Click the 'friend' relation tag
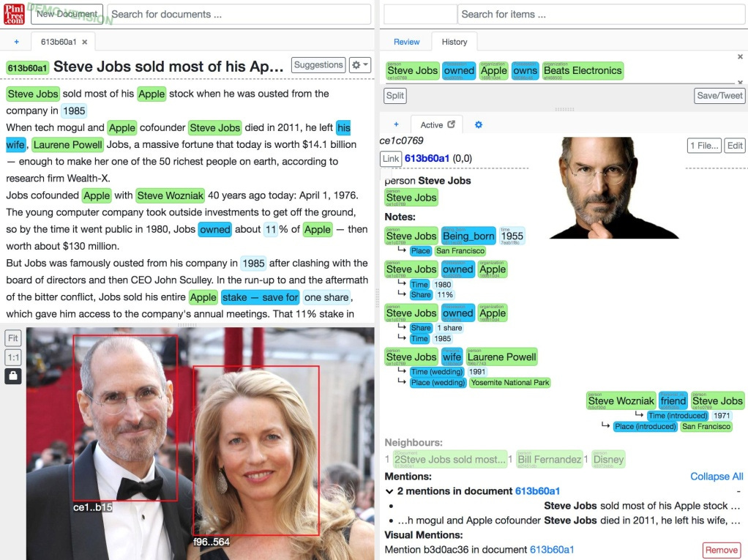The height and width of the screenshot is (560, 748). tap(673, 401)
